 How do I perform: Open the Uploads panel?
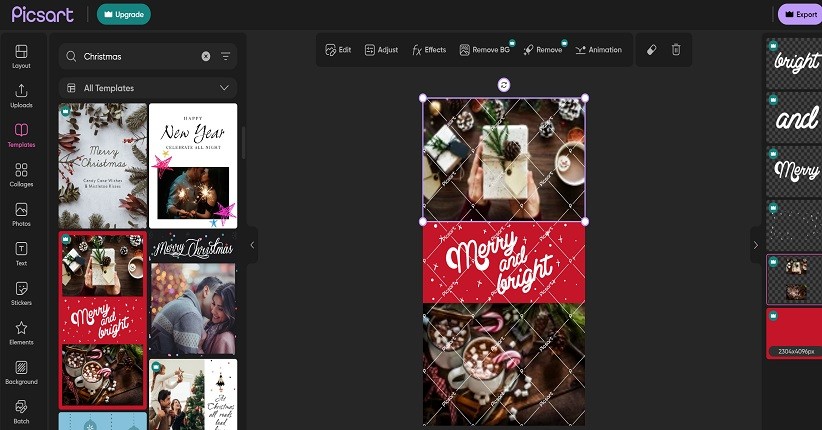21,96
